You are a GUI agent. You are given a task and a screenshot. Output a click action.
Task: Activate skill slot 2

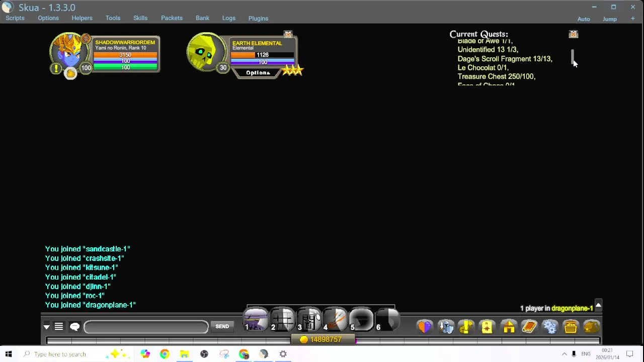(x=282, y=320)
